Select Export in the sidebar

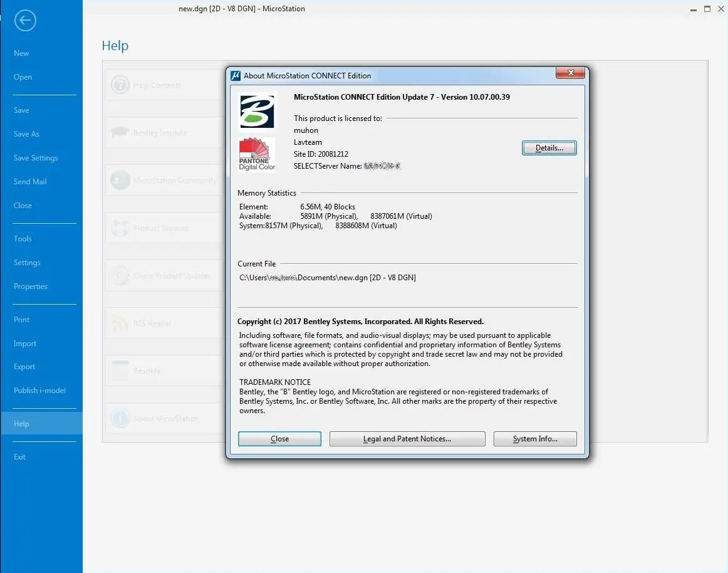pos(24,367)
